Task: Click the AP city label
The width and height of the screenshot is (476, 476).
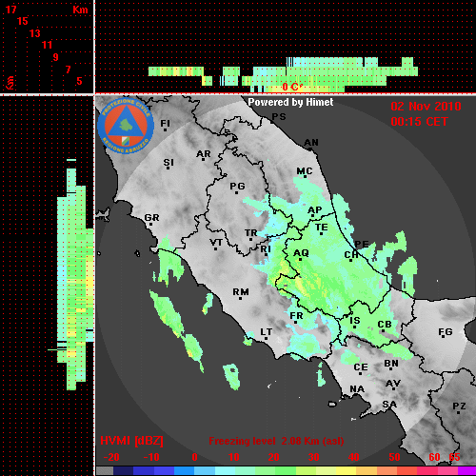Action: [x=315, y=210]
